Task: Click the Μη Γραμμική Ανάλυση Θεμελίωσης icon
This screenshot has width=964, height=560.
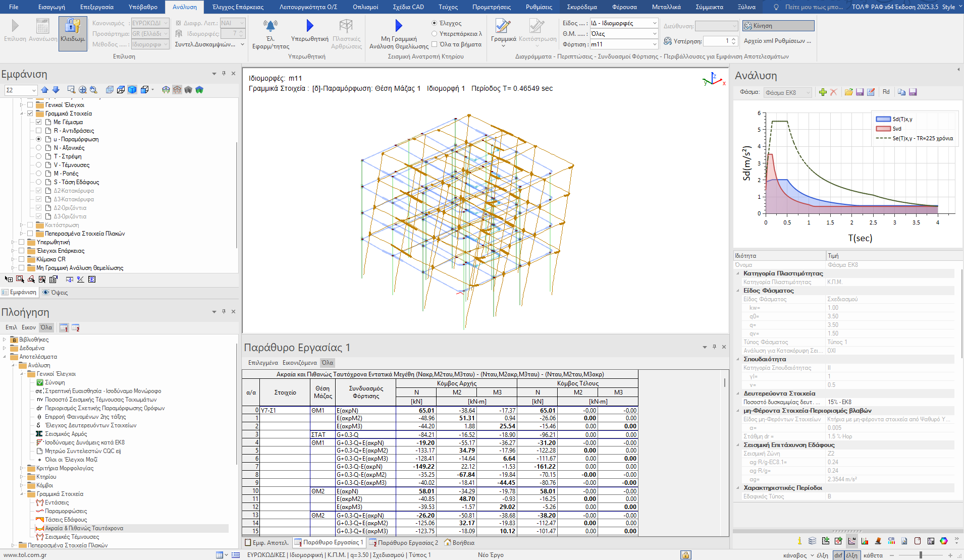Action: point(398,26)
